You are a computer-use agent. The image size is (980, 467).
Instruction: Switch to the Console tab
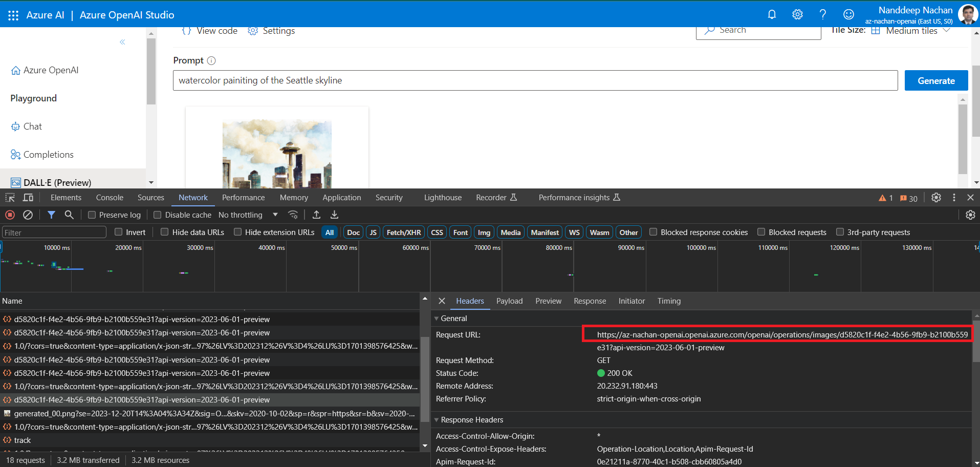(110, 198)
